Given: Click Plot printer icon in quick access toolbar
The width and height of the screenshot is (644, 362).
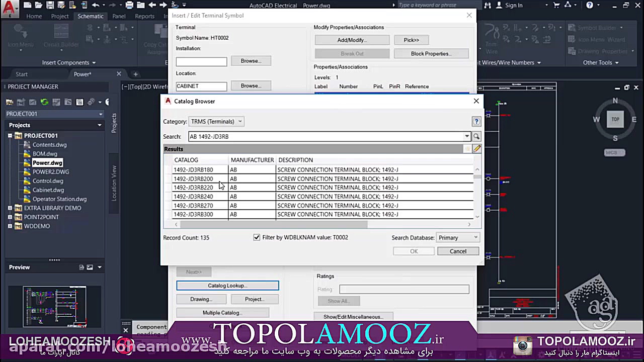Looking at the screenshot, I should (129, 5).
